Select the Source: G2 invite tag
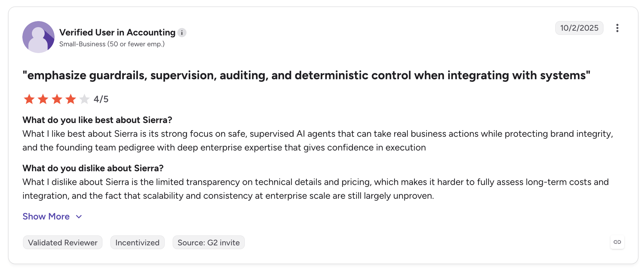This screenshot has width=644, height=269. click(209, 242)
